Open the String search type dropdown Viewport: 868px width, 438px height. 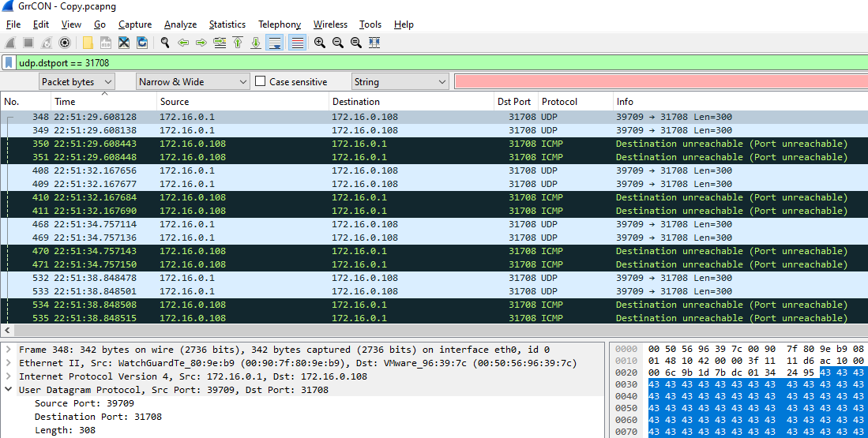click(x=400, y=81)
